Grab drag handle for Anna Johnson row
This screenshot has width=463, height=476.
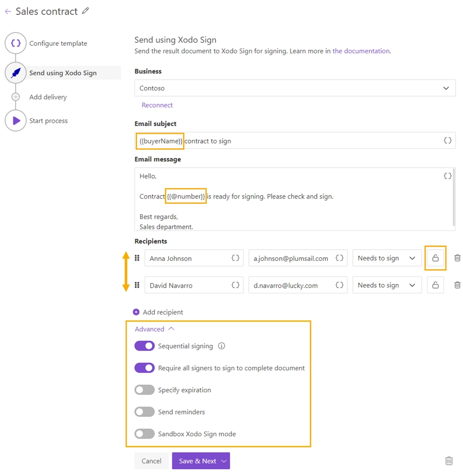coord(137,258)
